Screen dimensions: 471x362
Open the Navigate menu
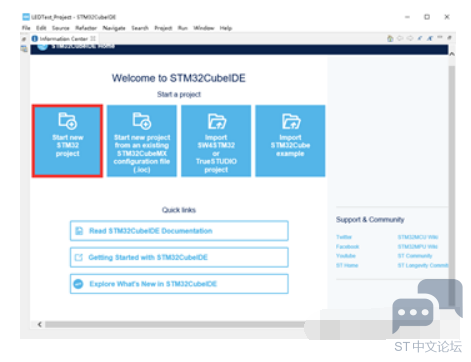click(114, 28)
